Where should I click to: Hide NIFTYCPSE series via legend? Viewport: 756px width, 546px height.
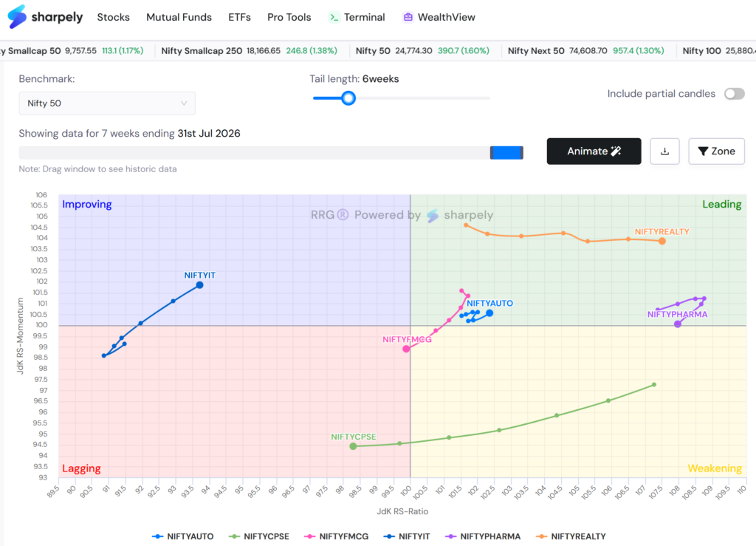pos(259,536)
